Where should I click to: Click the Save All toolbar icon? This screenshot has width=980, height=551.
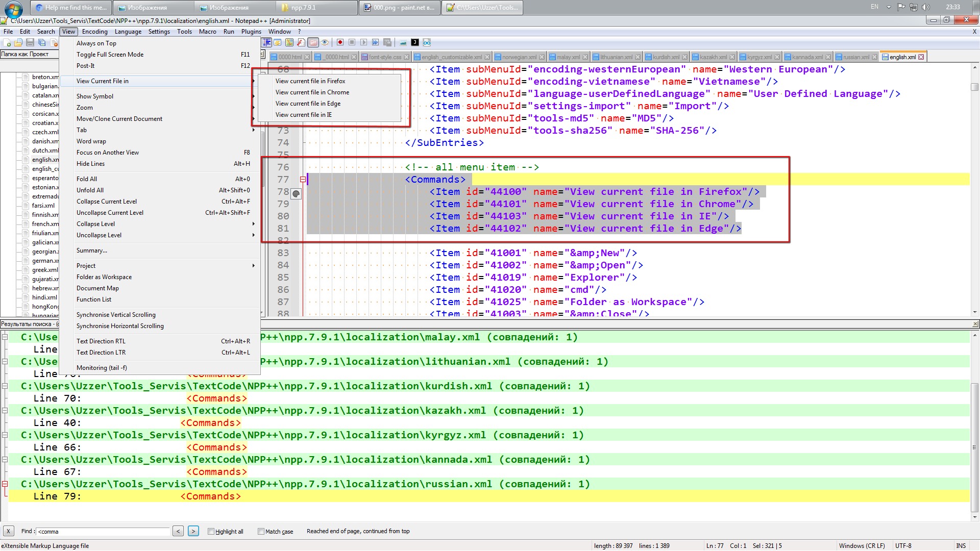(42, 43)
